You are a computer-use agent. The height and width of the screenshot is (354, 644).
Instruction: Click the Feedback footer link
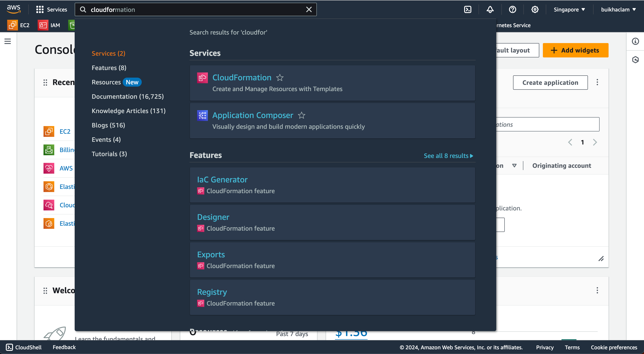click(64, 347)
